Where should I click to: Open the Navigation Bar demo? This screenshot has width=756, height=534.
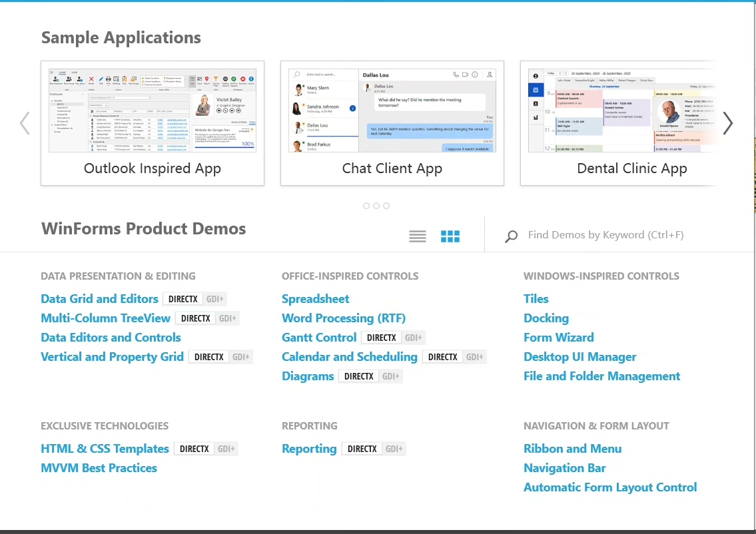[x=565, y=468]
